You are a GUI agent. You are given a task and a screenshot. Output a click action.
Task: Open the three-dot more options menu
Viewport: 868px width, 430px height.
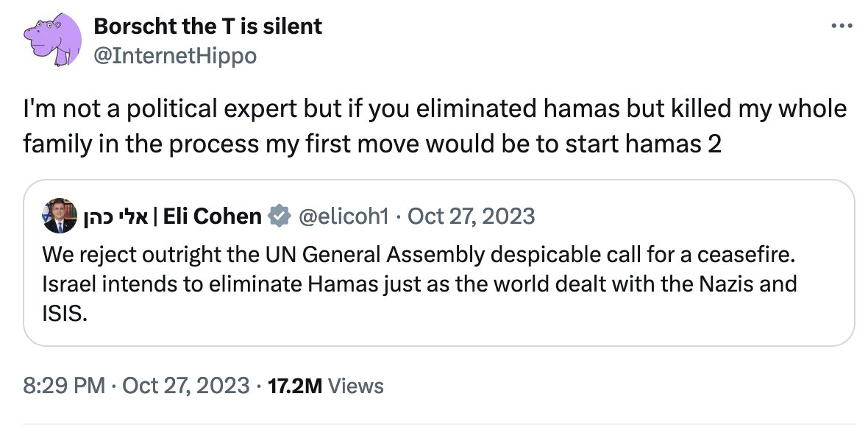tap(841, 26)
